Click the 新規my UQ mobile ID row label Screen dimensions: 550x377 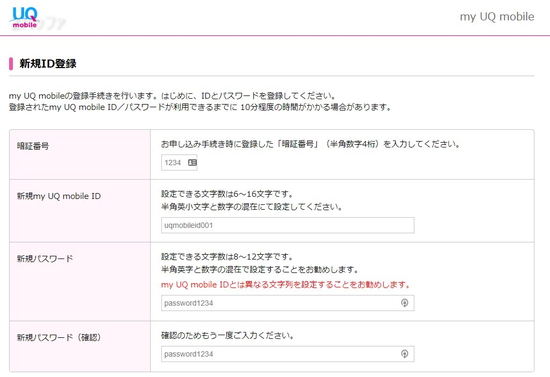click(x=59, y=196)
